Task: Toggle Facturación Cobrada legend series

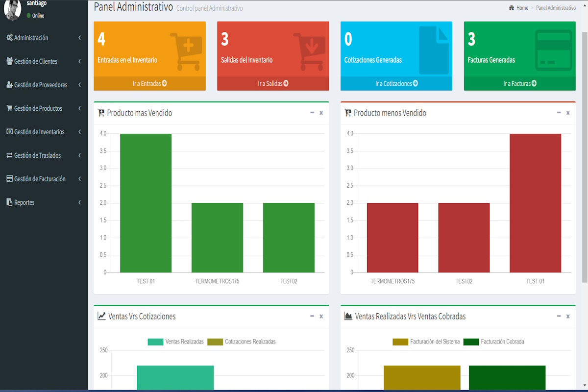Action: [x=493, y=342]
